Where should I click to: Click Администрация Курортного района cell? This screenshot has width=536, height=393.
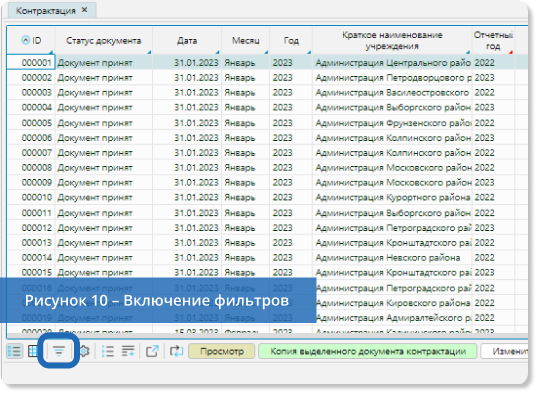click(x=392, y=198)
